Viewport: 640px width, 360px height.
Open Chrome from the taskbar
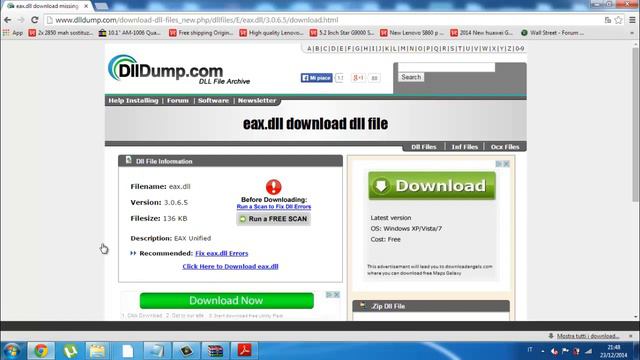click(x=41, y=351)
